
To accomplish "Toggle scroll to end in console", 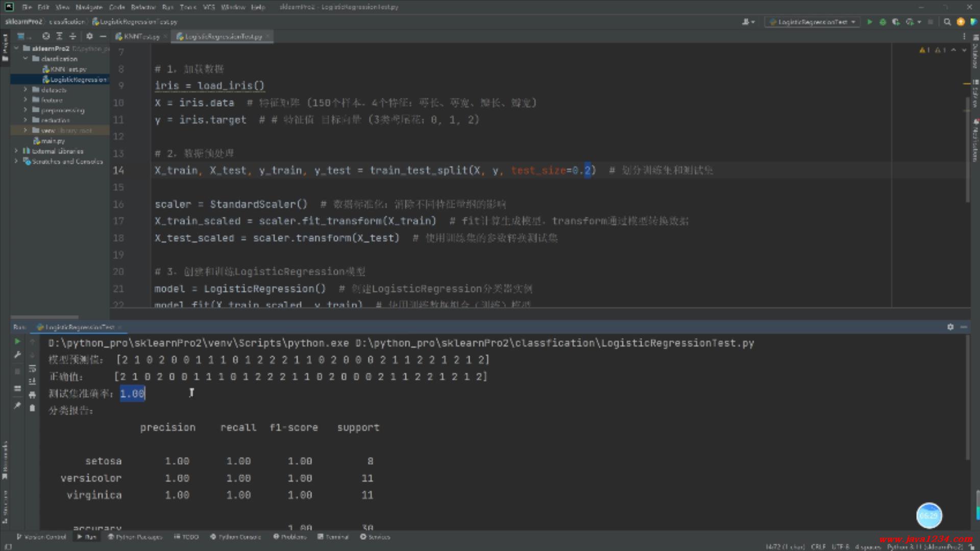I will pyautogui.click(x=32, y=381).
